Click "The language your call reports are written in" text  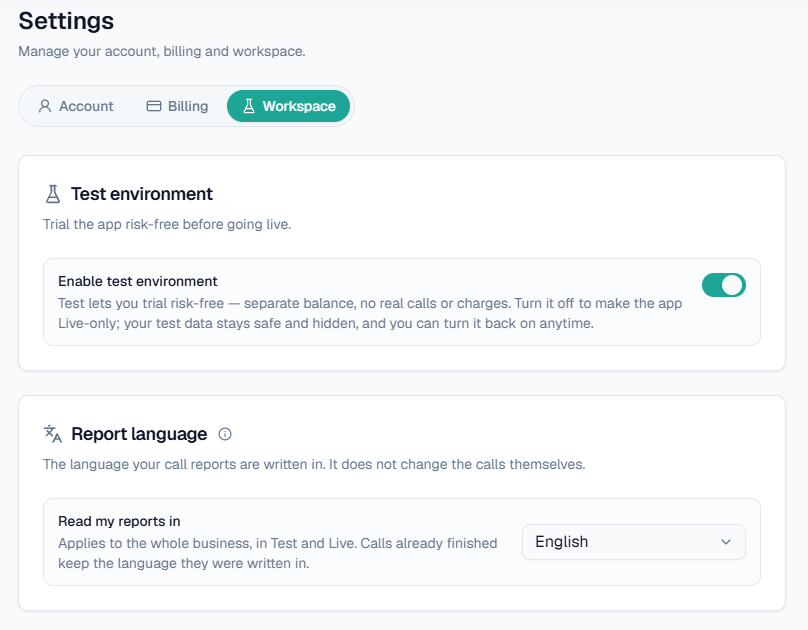(314, 465)
